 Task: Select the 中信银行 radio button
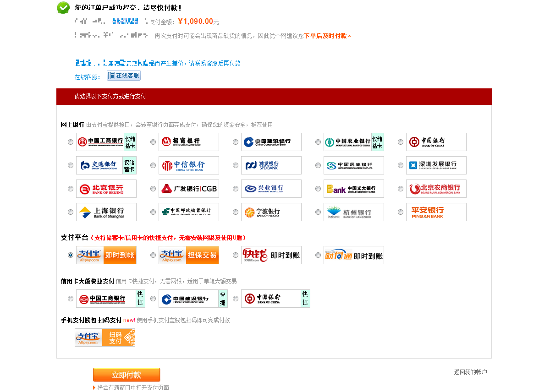click(x=153, y=165)
